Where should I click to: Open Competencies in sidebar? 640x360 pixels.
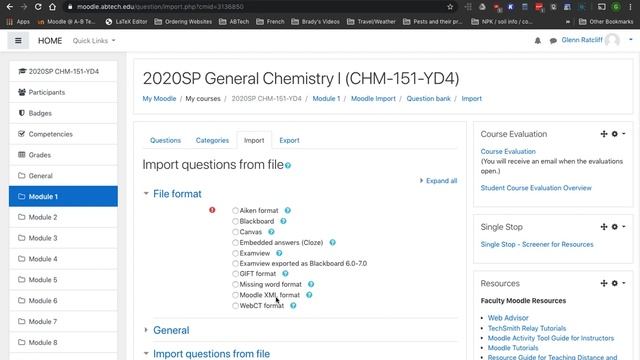[63, 134]
